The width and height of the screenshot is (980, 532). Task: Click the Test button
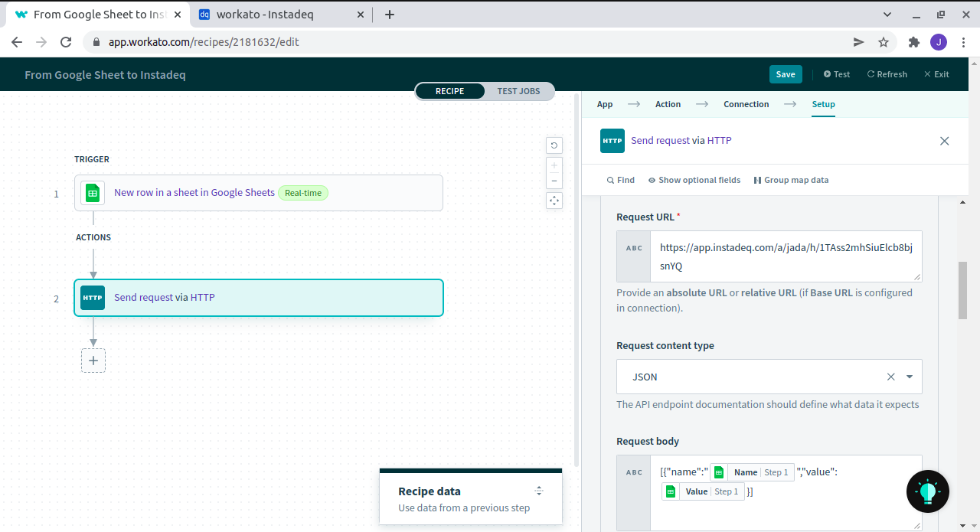837,74
